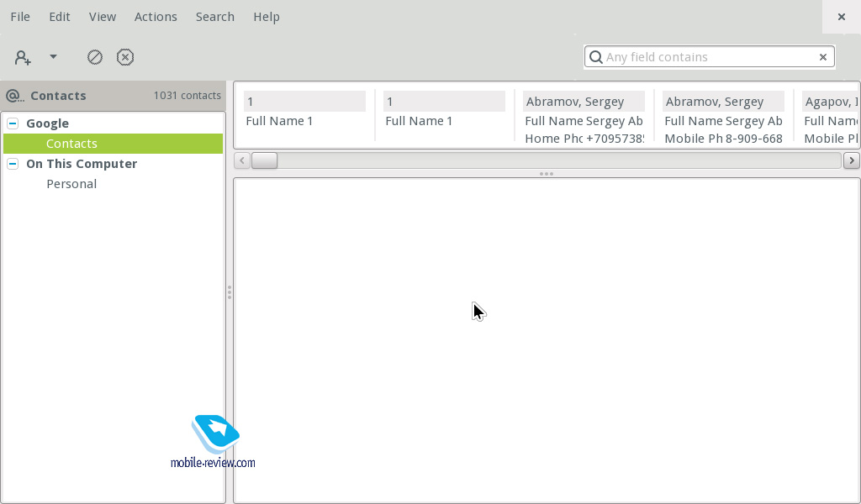The height and width of the screenshot is (504, 861).
Task: Click the divider handle between list and preview
Action: (547, 174)
